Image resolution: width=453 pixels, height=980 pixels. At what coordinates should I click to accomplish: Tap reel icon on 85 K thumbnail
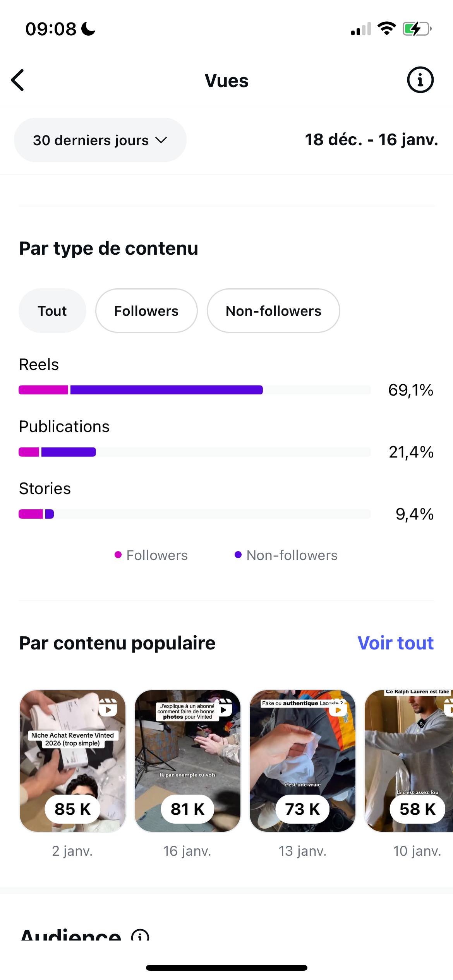click(x=108, y=708)
